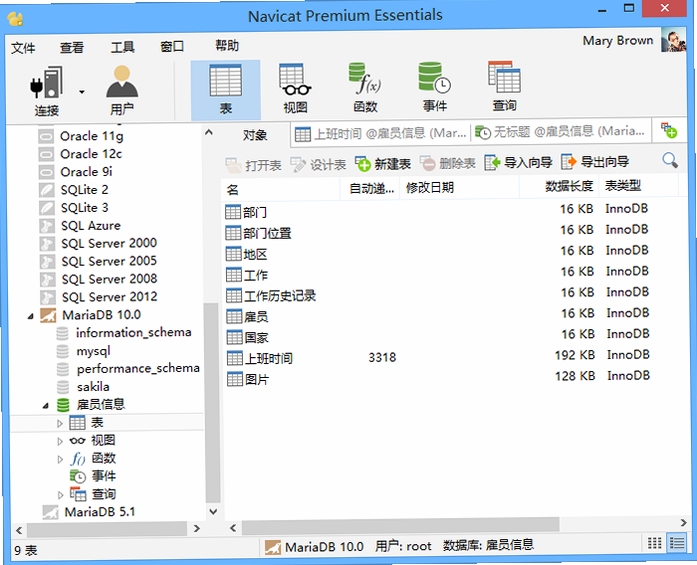Select the 雇员 table
697x565 pixels.
point(248,317)
